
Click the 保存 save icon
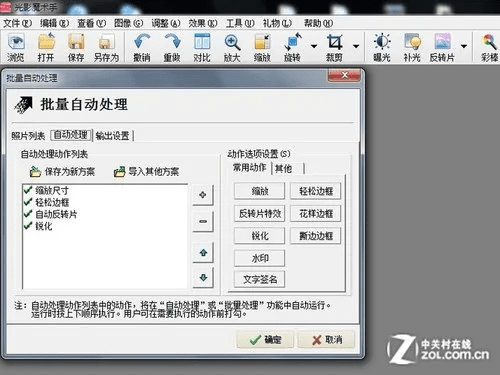76,48
